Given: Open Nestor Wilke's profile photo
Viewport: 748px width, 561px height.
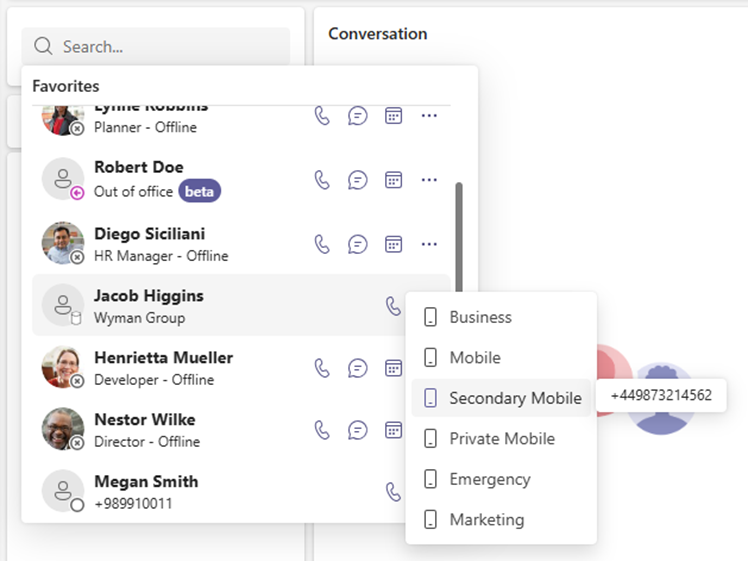Looking at the screenshot, I should coord(63,429).
